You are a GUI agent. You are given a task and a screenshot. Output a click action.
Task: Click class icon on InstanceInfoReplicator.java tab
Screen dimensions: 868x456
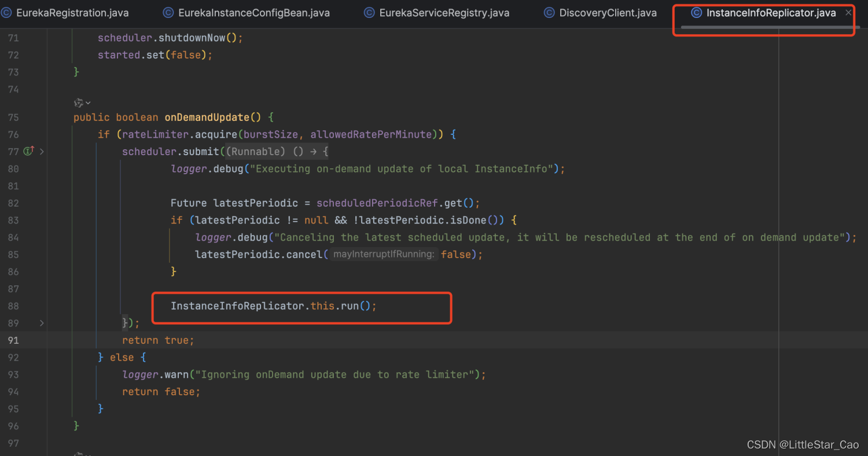click(697, 13)
